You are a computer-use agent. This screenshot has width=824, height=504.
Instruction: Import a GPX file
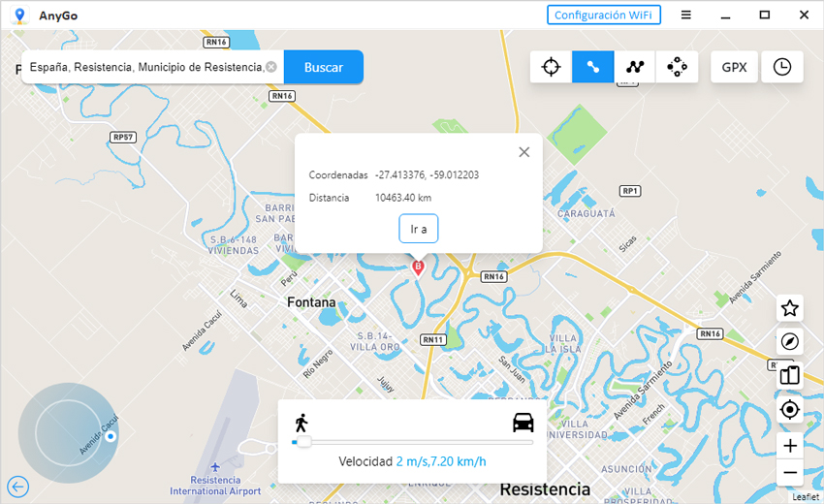734,67
